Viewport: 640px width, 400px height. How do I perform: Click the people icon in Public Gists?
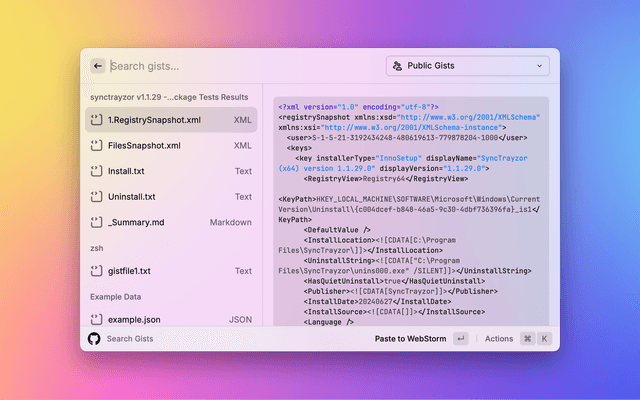(x=397, y=66)
